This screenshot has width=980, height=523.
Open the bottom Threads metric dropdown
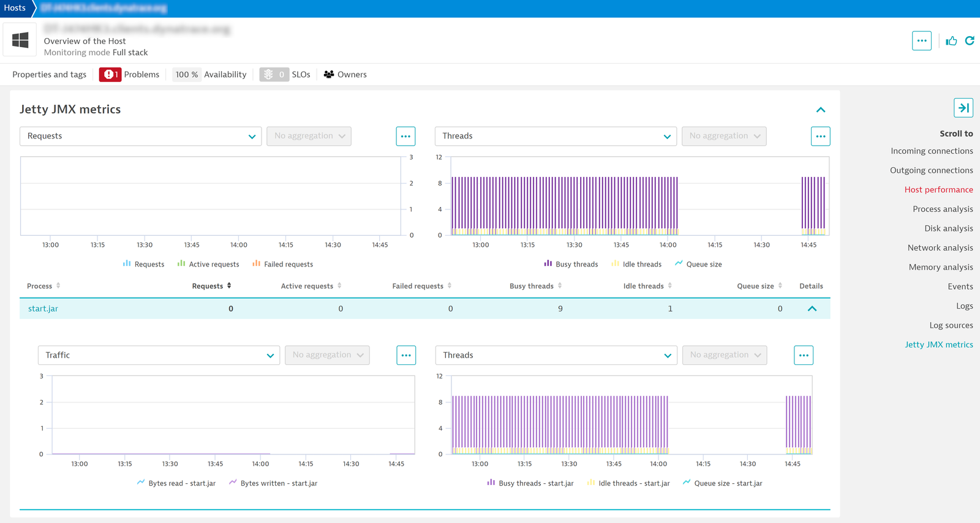(556, 355)
